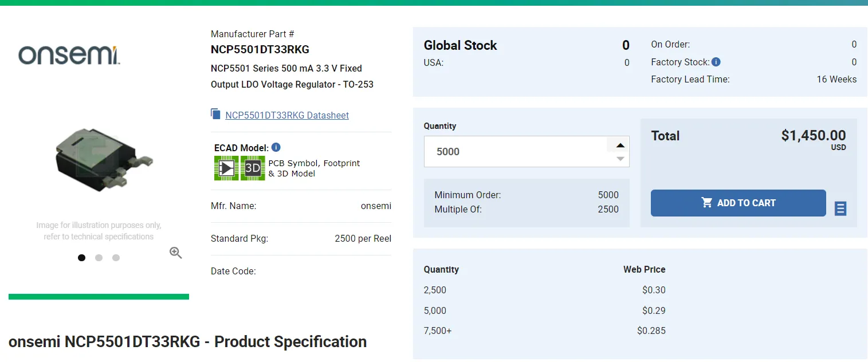This screenshot has width=868, height=362.
Task: Click the Minimum Order 5000 value
Action: pyautogui.click(x=608, y=195)
